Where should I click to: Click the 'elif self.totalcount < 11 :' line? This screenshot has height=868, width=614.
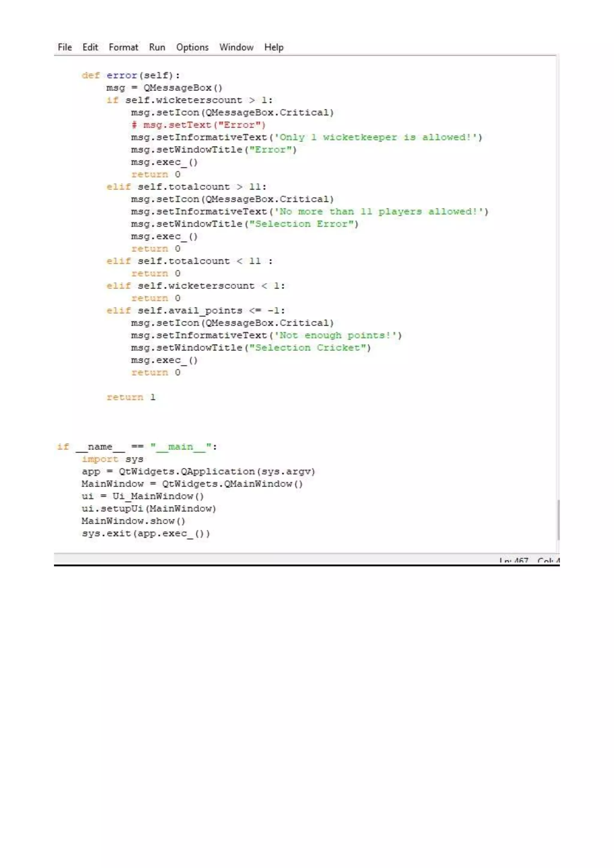tap(189, 261)
